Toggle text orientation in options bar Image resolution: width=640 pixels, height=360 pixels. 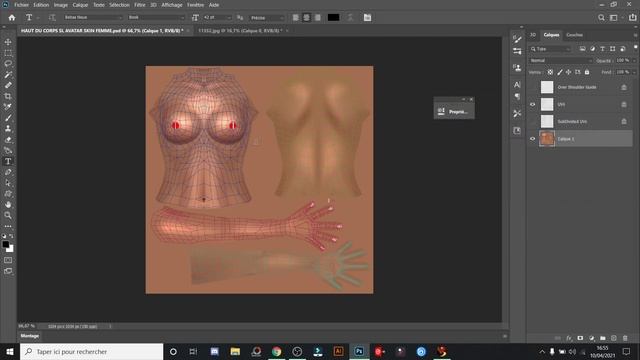[52, 18]
